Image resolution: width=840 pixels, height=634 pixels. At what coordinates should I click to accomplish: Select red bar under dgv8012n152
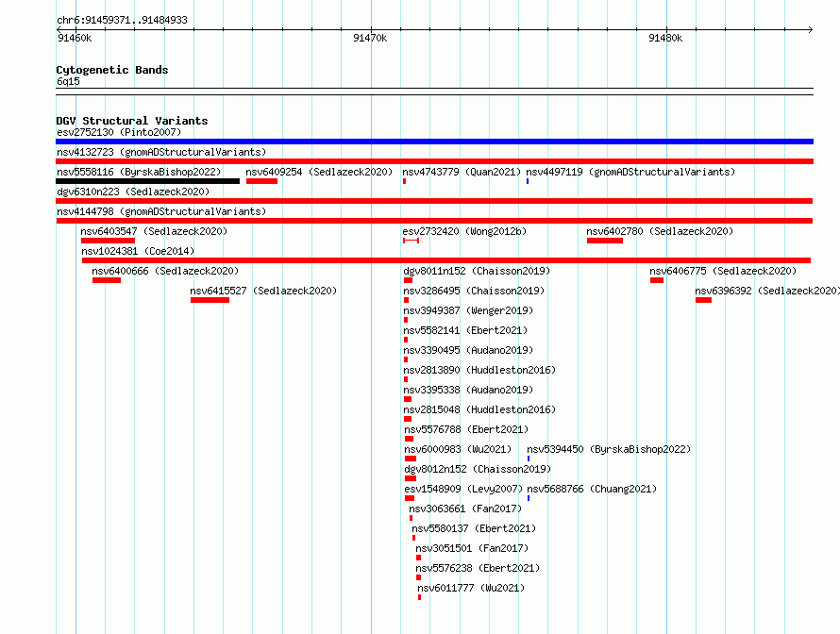click(411, 478)
